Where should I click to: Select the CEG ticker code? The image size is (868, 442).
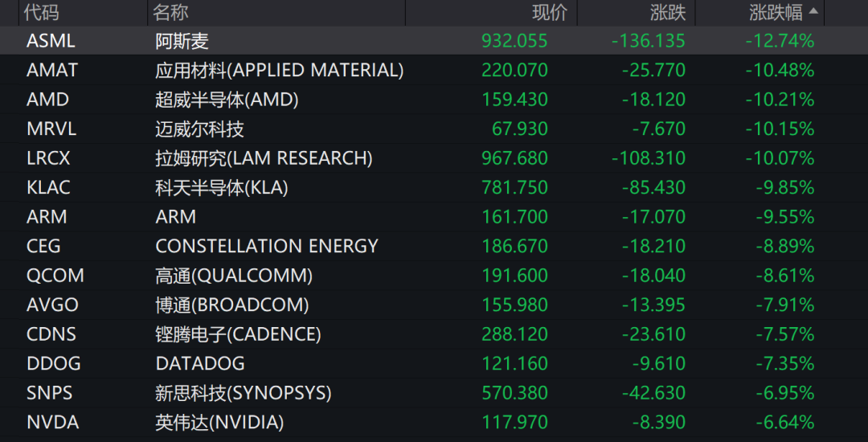pos(43,246)
